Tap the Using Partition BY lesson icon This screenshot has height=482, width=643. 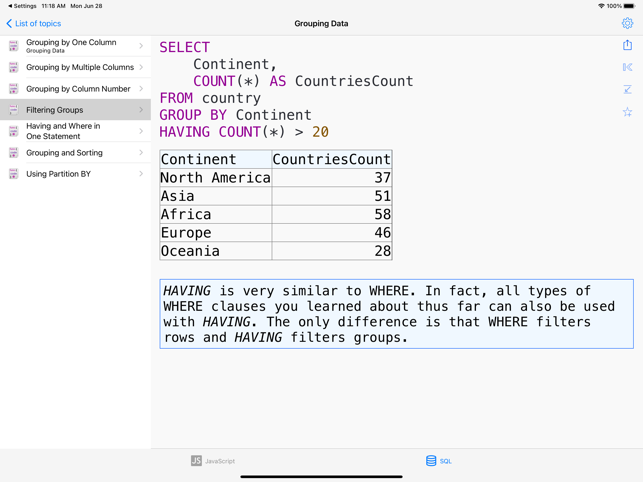click(13, 174)
